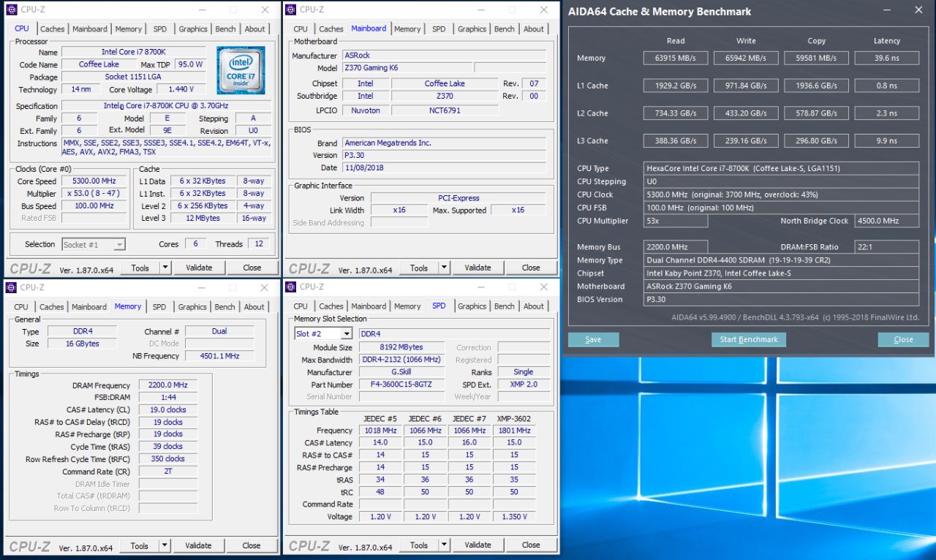
Task: Click Validate button in SPD window
Action: coord(478,545)
